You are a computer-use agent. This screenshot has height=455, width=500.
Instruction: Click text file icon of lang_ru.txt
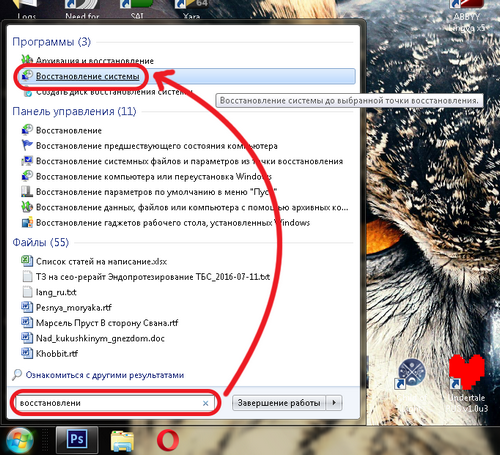tap(27, 291)
